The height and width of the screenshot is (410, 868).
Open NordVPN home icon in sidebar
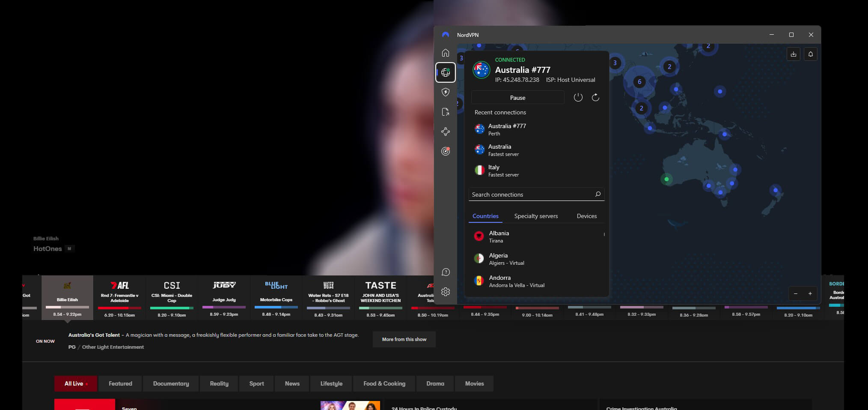[446, 53]
